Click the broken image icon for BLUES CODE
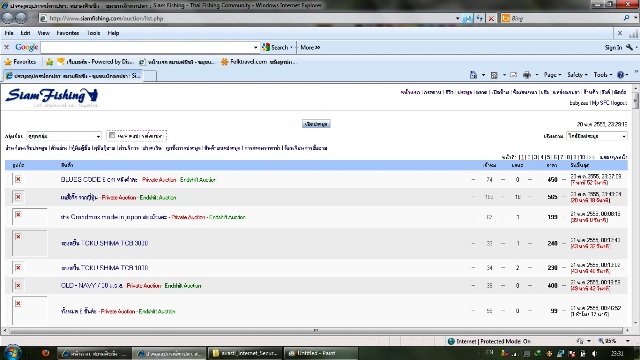 [18, 179]
